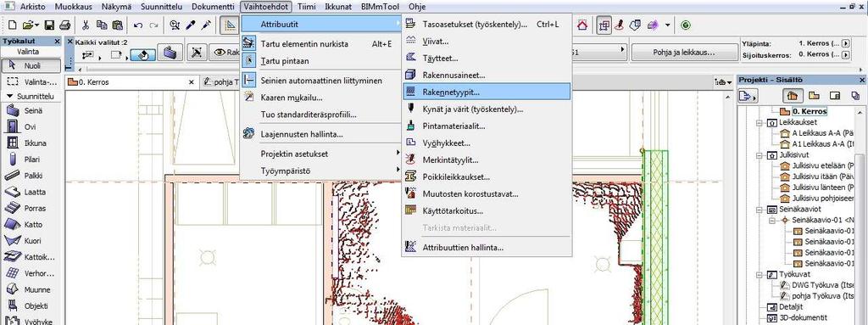
Task: Open the Dokumentti menu
Action: tap(213, 7)
